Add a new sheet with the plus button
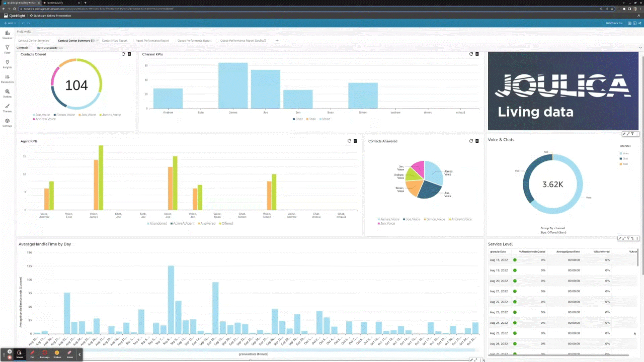This screenshot has height=362, width=644. [277, 40]
